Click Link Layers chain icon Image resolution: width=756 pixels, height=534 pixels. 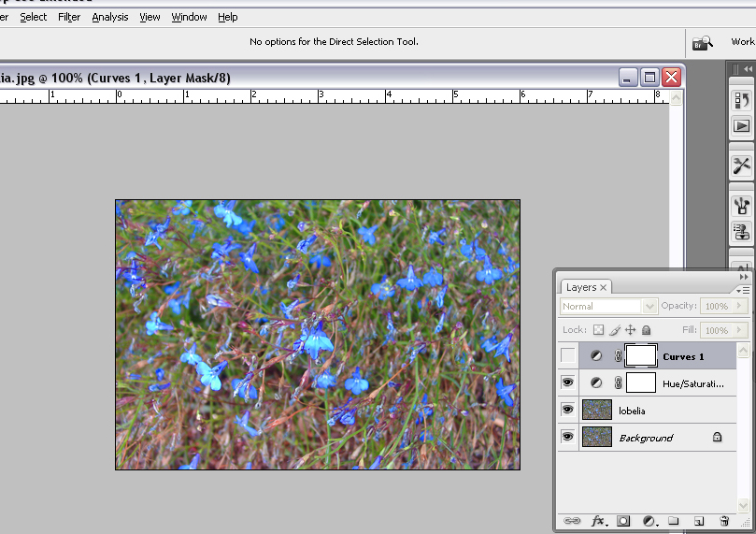click(572, 521)
